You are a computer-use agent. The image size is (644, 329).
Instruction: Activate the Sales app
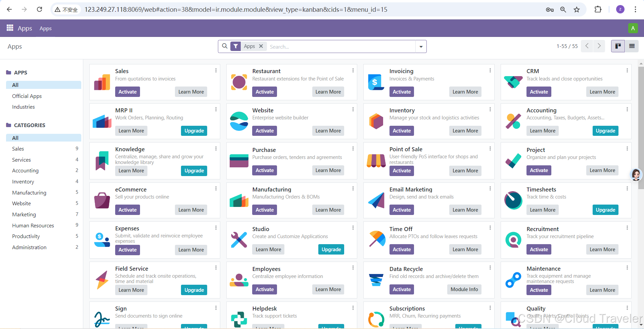[x=128, y=92]
